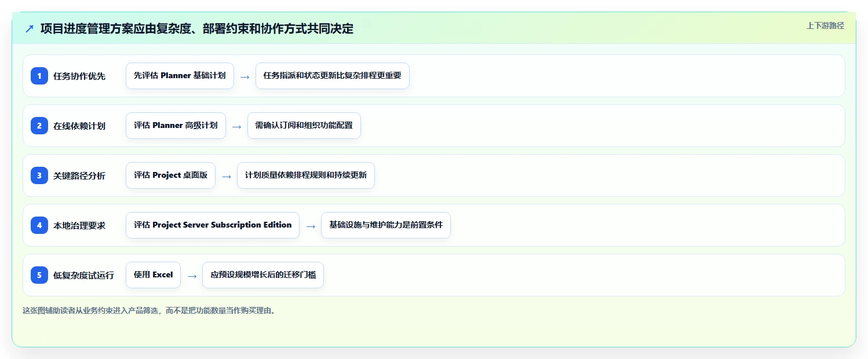Click the footnote beginning 这张图辅助读者

tap(150, 310)
